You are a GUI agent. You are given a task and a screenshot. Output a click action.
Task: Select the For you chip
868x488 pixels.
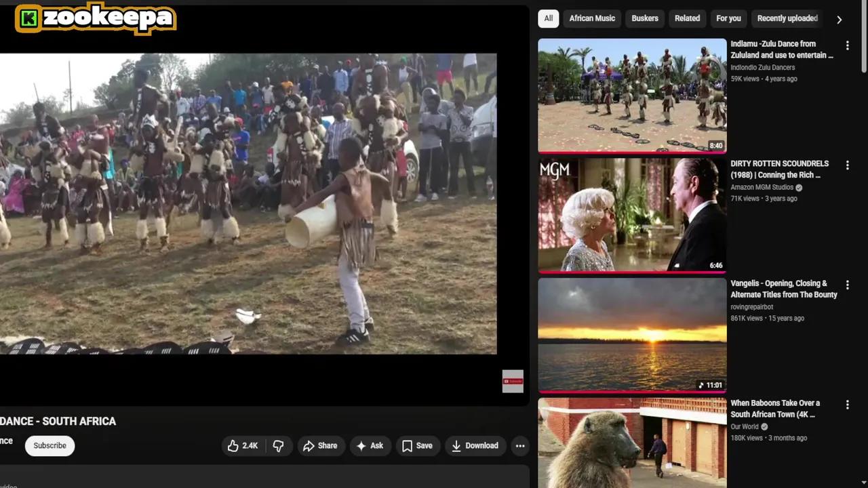coord(728,18)
